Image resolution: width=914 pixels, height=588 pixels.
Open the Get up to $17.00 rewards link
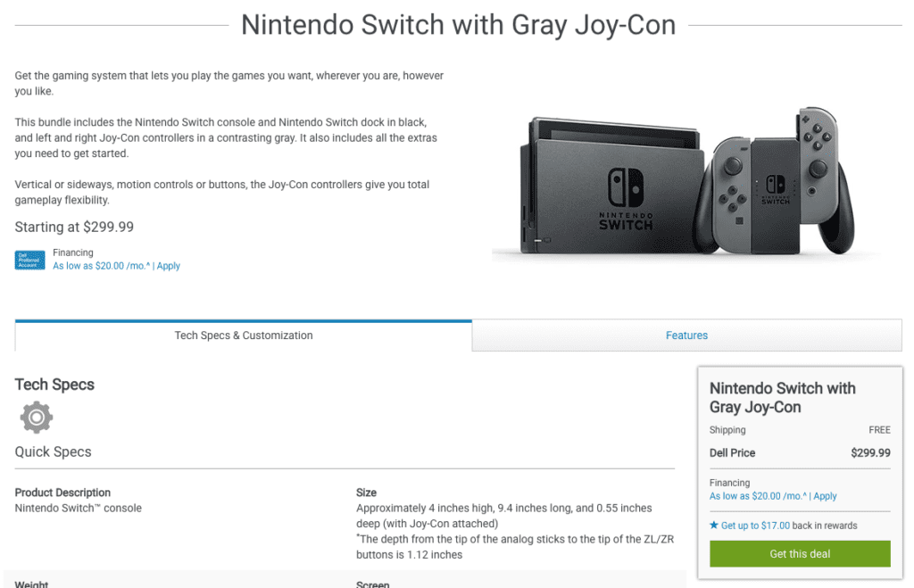[x=755, y=526]
